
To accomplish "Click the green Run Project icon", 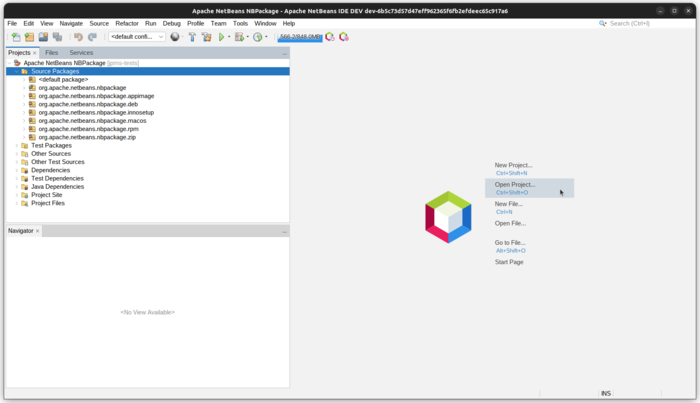I will (221, 37).
